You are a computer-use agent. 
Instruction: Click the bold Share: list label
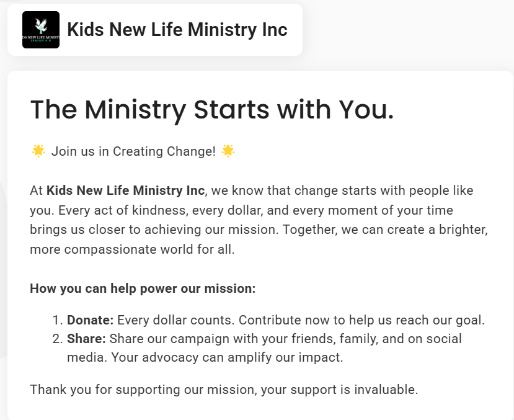[87, 338]
